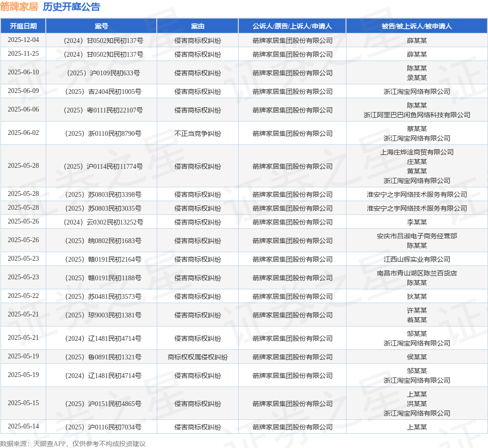488x448 pixels.
Task: Click defendant 狄某某
Action: click(417, 296)
